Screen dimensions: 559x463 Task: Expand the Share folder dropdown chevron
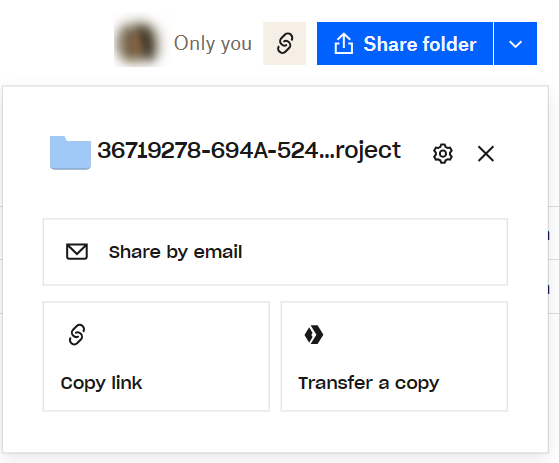[516, 43]
